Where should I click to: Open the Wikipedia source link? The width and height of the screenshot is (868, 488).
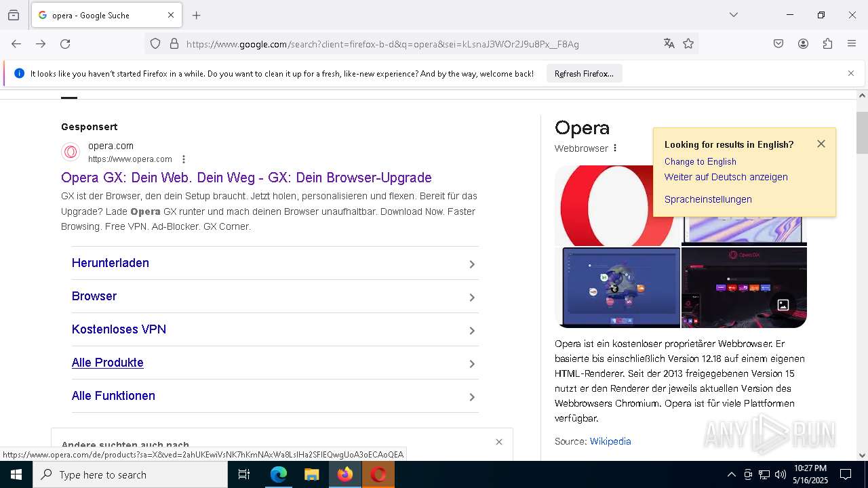tap(610, 441)
